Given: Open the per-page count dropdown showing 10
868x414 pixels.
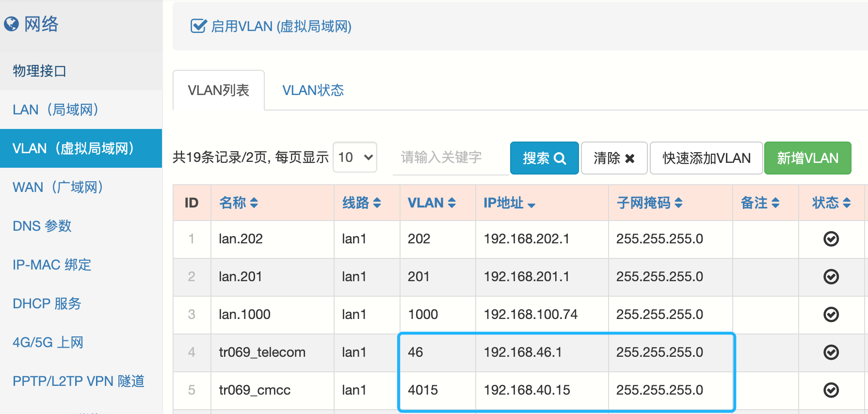Looking at the screenshot, I should (x=355, y=158).
